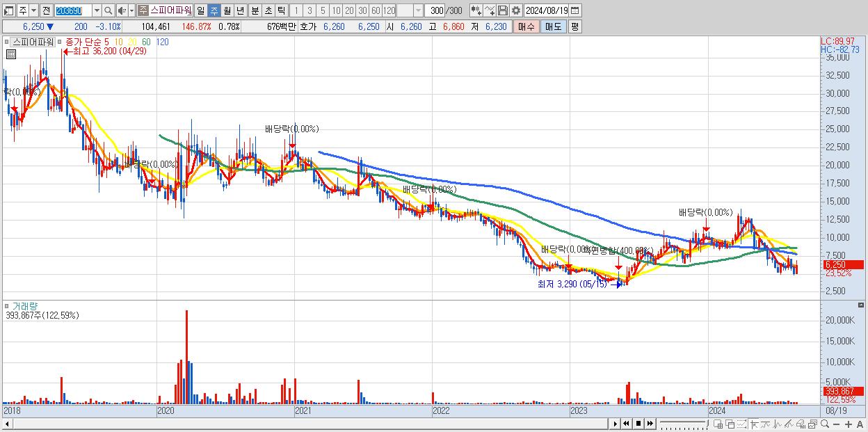This screenshot has height=432, width=868.
Task: Select the 60 interval button
Action: 376,10
